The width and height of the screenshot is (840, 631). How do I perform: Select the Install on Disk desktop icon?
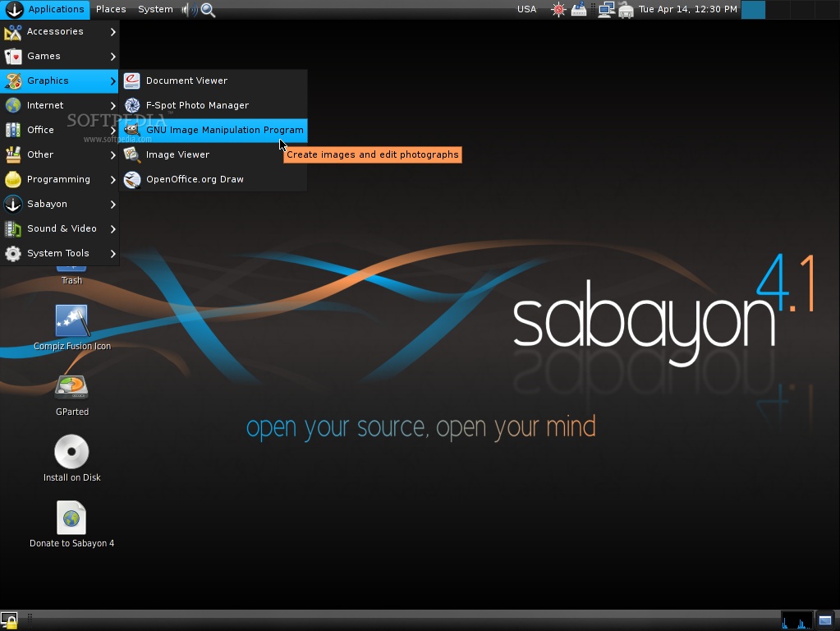click(71, 459)
